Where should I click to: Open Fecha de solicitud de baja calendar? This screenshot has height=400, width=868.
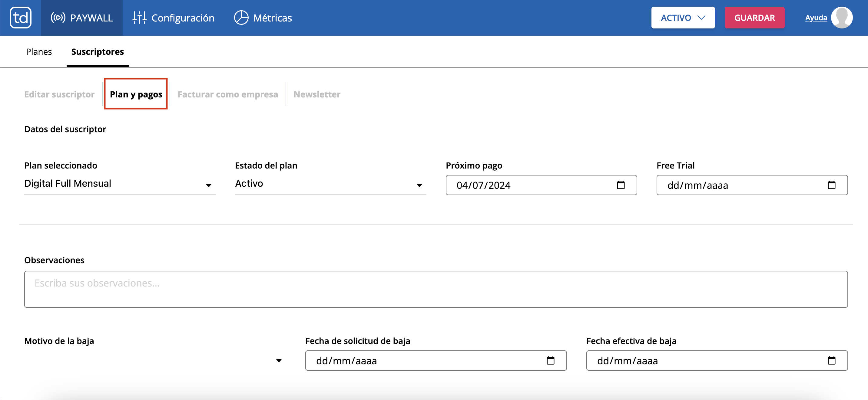[x=550, y=361]
